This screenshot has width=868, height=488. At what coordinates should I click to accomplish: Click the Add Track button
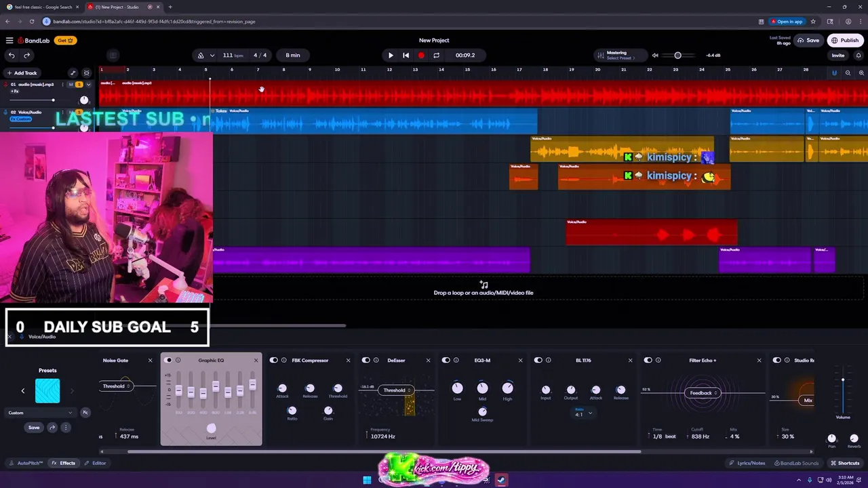tap(22, 73)
